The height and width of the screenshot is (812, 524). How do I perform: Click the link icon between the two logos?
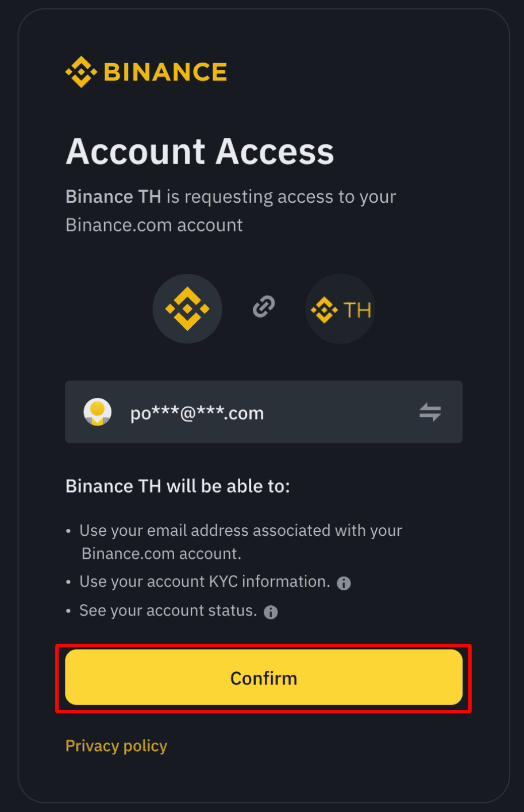[264, 307]
